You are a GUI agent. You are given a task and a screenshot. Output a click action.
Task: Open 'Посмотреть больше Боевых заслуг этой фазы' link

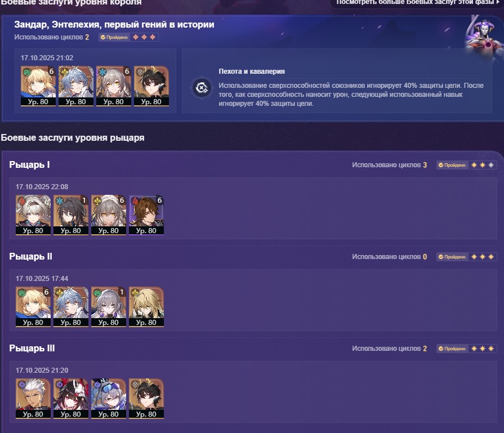417,3
